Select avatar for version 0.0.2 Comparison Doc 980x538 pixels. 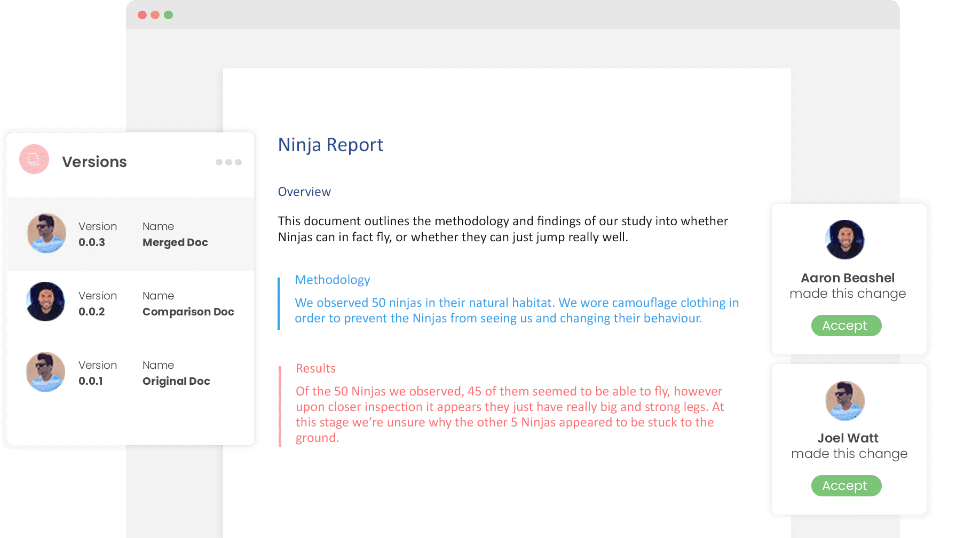tap(45, 302)
